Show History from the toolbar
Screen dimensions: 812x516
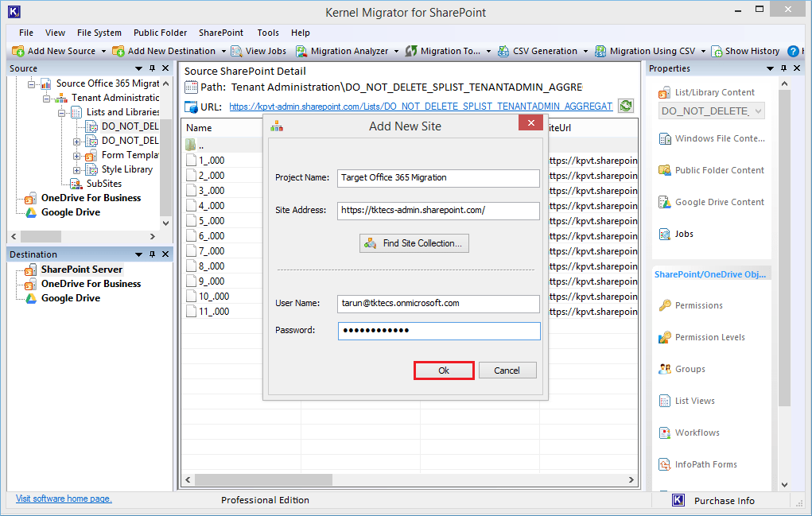745,51
